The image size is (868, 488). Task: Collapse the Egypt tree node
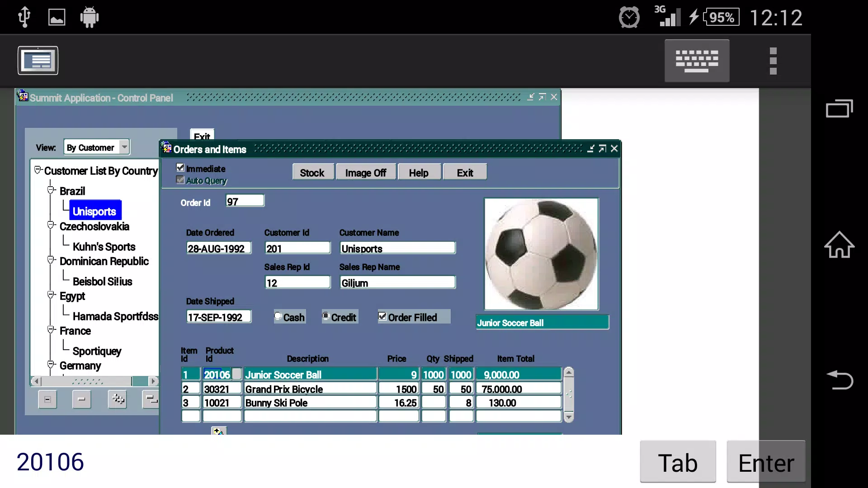(x=51, y=295)
